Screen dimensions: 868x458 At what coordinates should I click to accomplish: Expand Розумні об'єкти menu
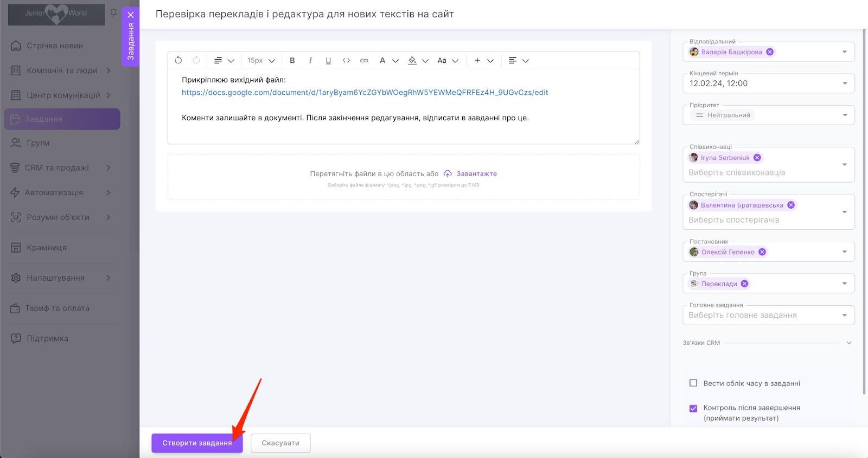(62, 217)
